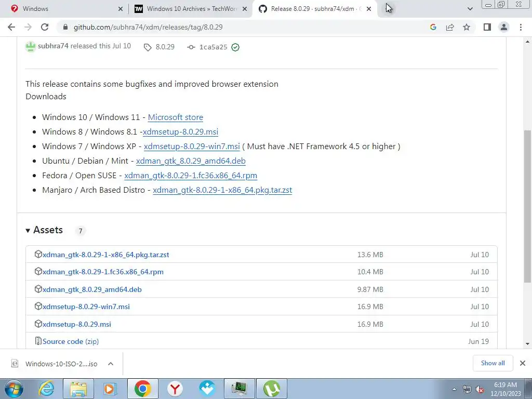Open the tab search dropdown arrow
This screenshot has width=532, height=399.
(470, 9)
